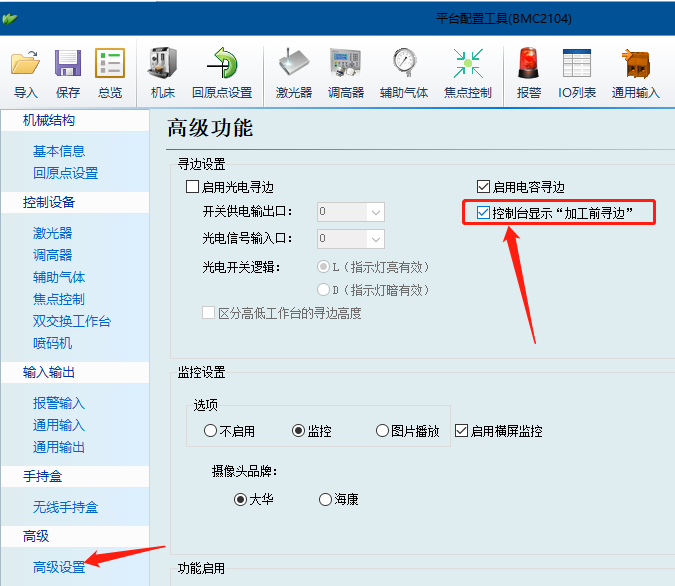Select the 监控 radio option

(298, 431)
